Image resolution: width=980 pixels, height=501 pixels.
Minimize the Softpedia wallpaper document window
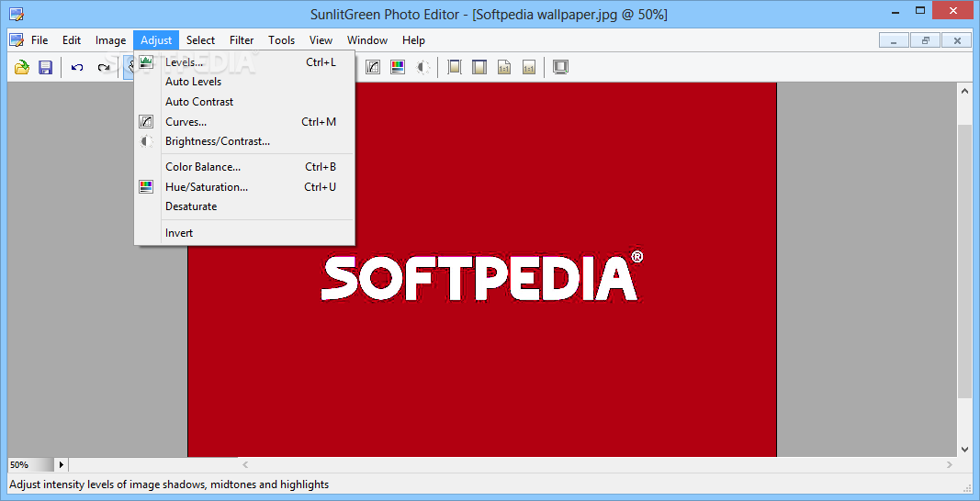pyautogui.click(x=895, y=40)
